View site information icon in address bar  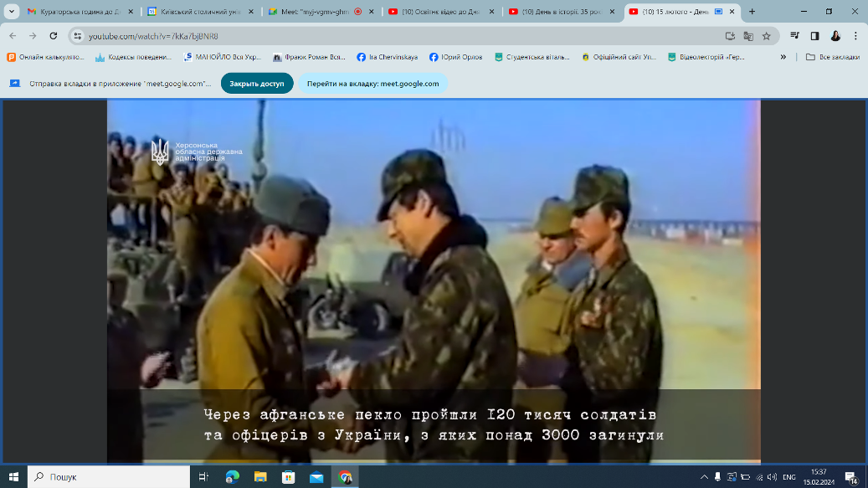[x=78, y=36]
